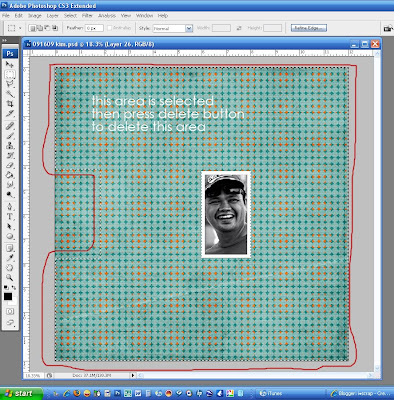Viewport: 394px width, 400px height.
Task: Click the Feather input field
Action: pyautogui.click(x=94, y=28)
